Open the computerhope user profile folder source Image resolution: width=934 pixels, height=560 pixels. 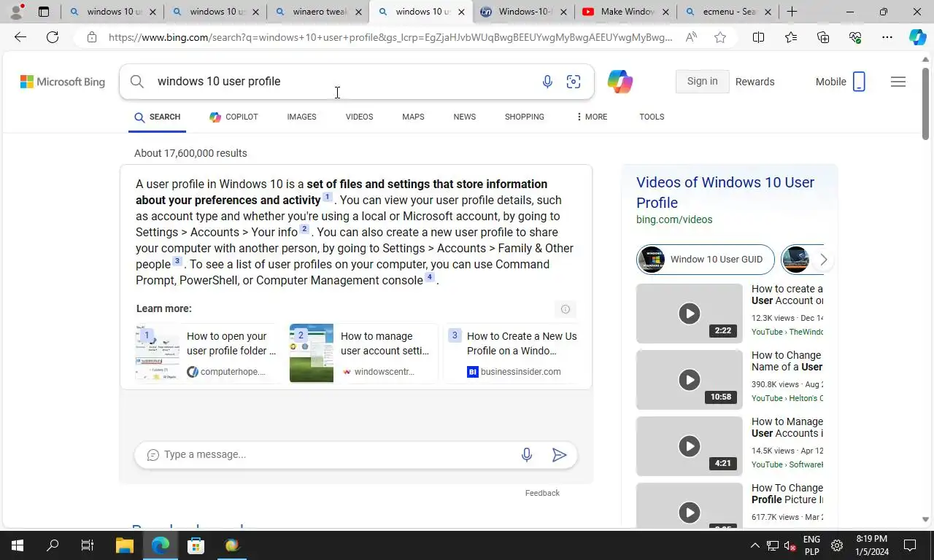(x=208, y=354)
